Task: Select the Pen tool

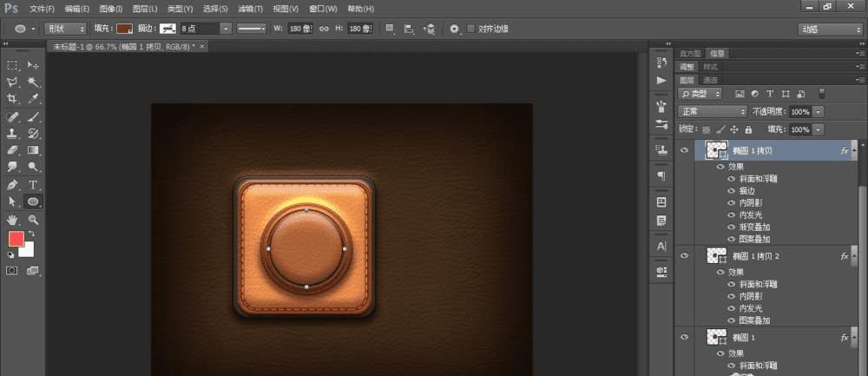Action: click(13, 185)
